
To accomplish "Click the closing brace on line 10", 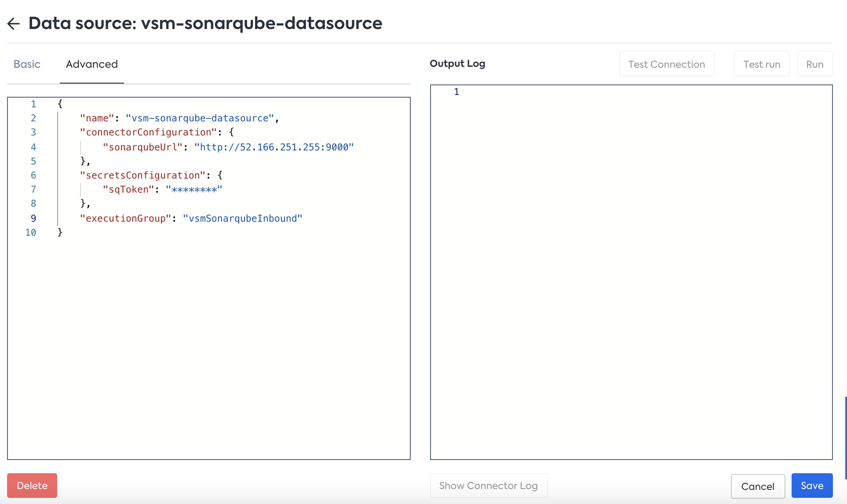I will 60,233.
